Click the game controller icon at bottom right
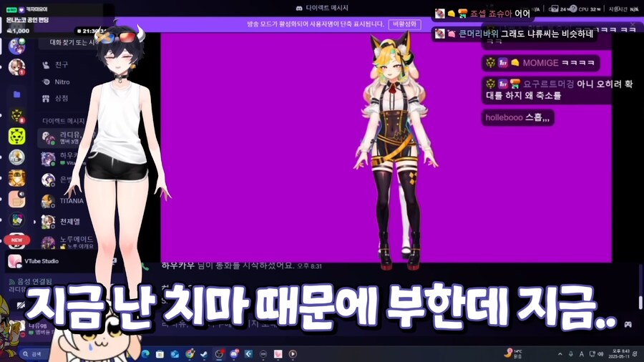Screen dimensions: 644x362 pos(628,324)
